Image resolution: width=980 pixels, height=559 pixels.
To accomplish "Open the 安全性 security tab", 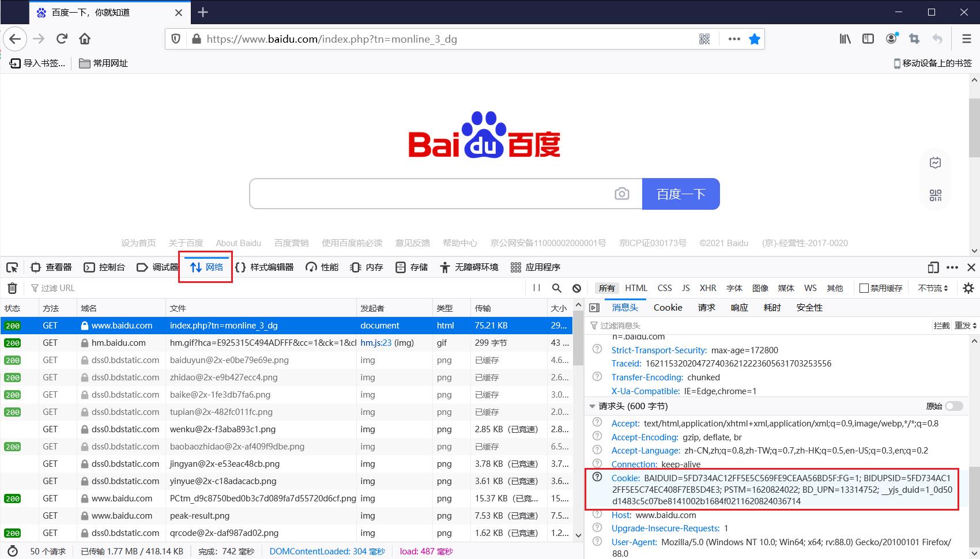I will coord(809,308).
